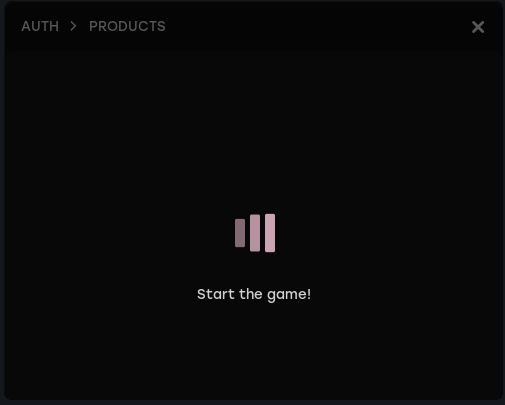Screen dimensions: 505x405
Task: Click the word "Start" in the message
Action: [216, 294]
